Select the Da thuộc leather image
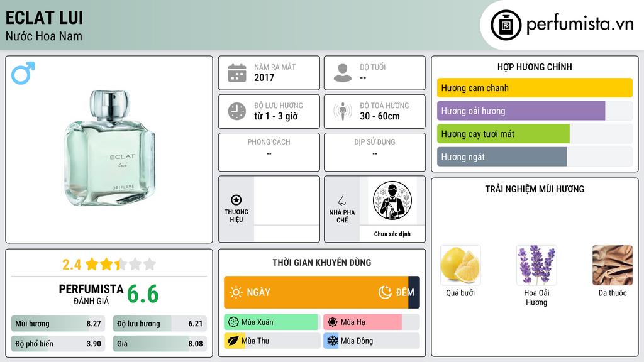This screenshot has height=362, width=644. [x=613, y=265]
